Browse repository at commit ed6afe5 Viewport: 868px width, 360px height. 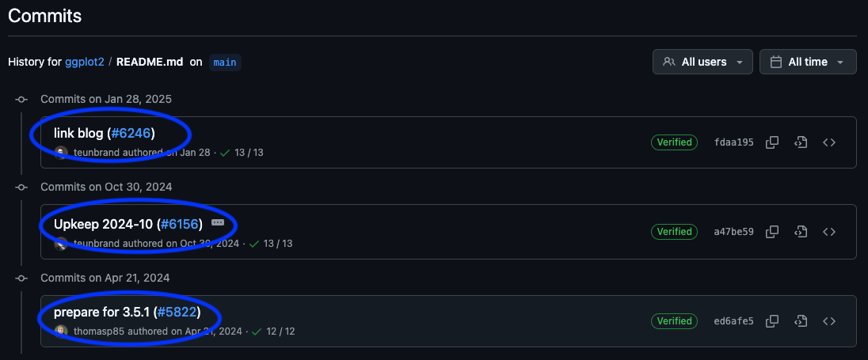tap(828, 321)
